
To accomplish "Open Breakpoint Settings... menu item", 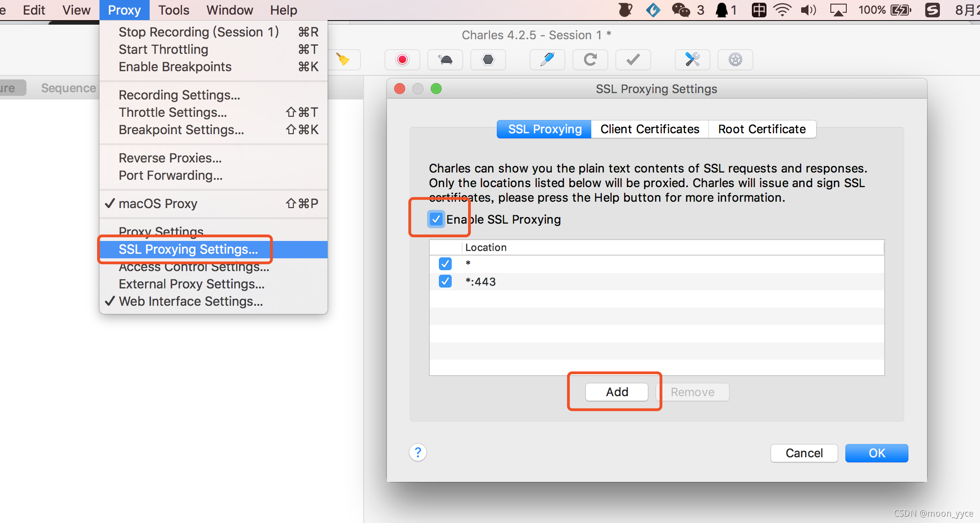I will [x=214, y=130].
